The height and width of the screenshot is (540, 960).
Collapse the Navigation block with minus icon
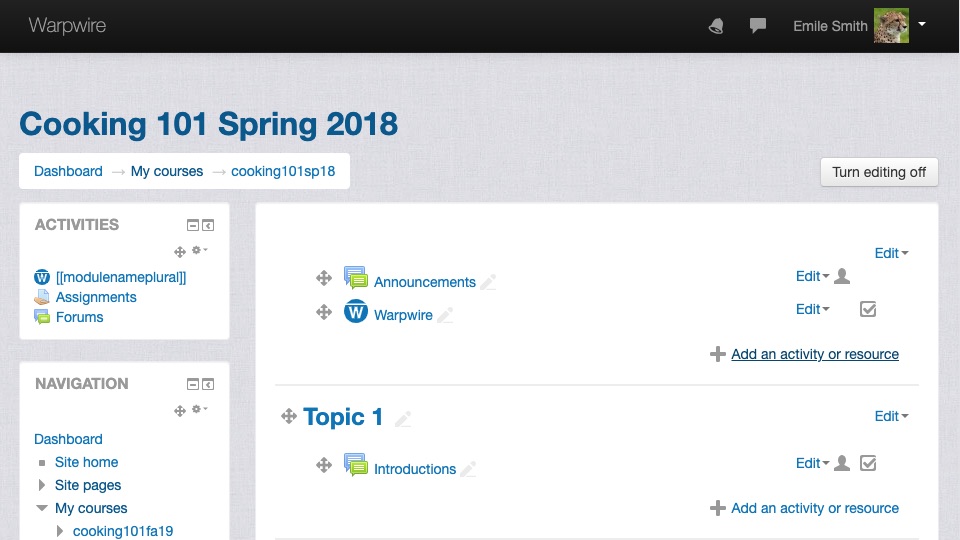click(x=193, y=384)
